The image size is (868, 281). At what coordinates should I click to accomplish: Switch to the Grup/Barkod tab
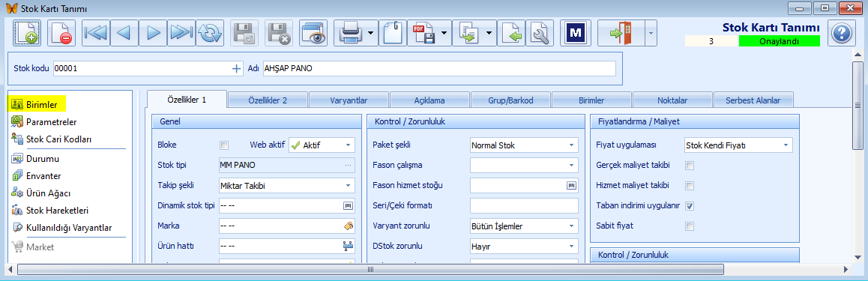[x=510, y=100]
